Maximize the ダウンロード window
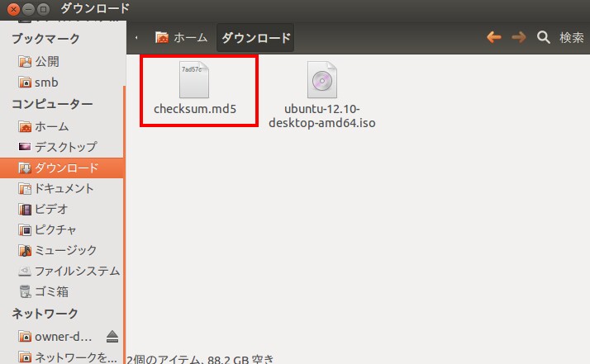590x364 pixels. tap(44, 8)
